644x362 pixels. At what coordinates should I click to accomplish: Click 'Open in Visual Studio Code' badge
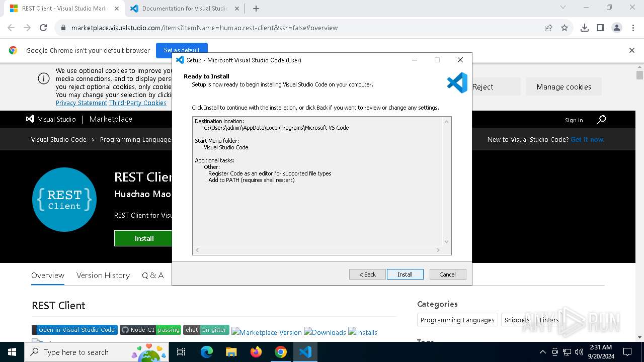tap(74, 330)
